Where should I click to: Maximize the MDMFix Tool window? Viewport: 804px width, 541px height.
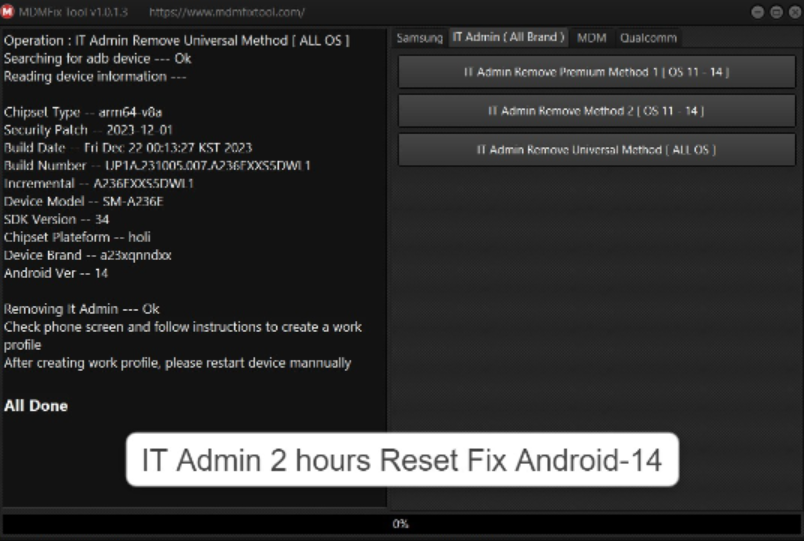(x=776, y=12)
